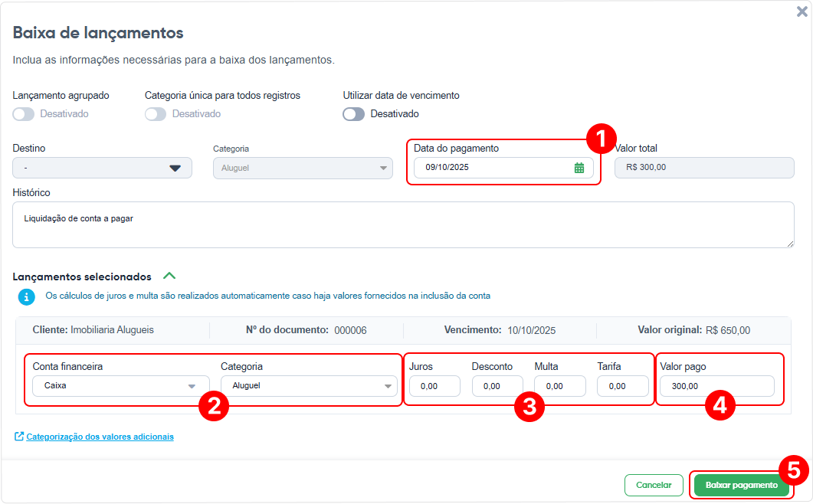Click the blue info icon

pos(27,296)
